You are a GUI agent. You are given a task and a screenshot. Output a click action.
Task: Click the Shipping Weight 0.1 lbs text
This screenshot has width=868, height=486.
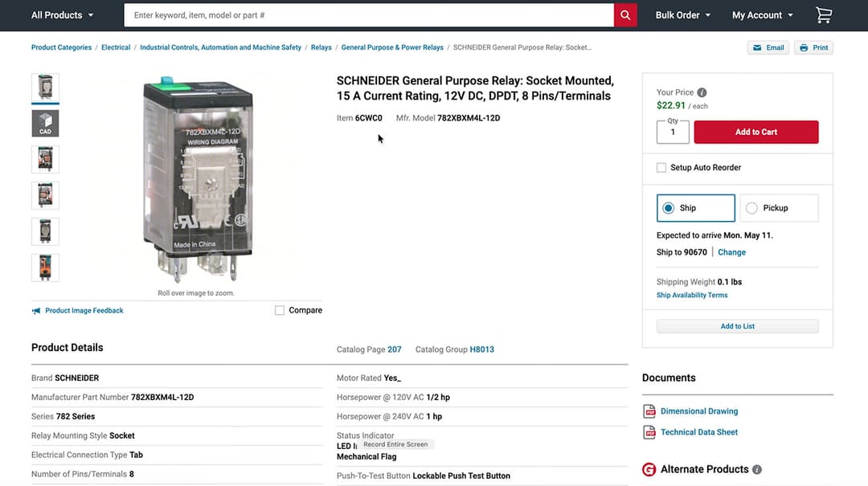tap(699, 282)
